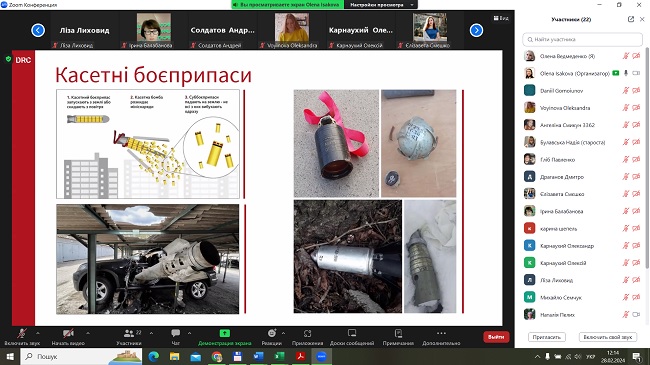
Task: Pop out the Participants panel
Action: (631, 19)
